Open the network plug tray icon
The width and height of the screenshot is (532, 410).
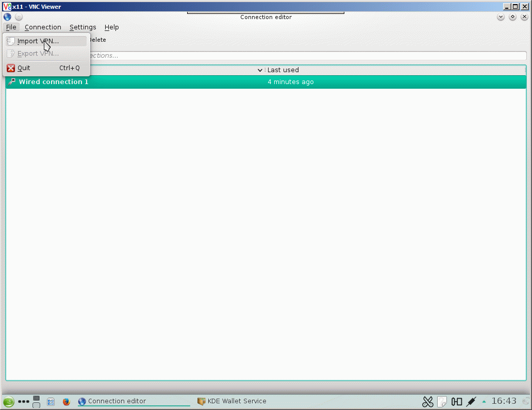point(471,402)
